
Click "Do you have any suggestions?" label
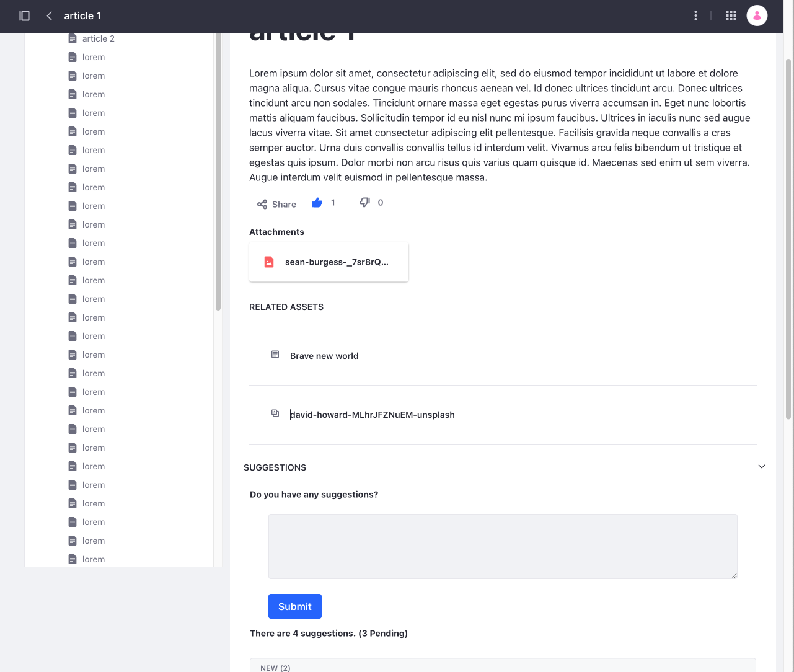click(x=314, y=495)
